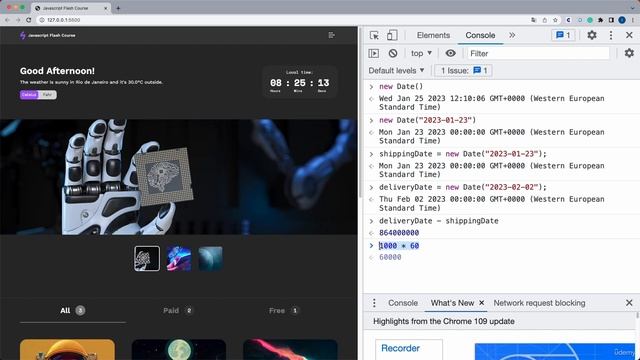Click the 864000000 result value

coord(399,233)
